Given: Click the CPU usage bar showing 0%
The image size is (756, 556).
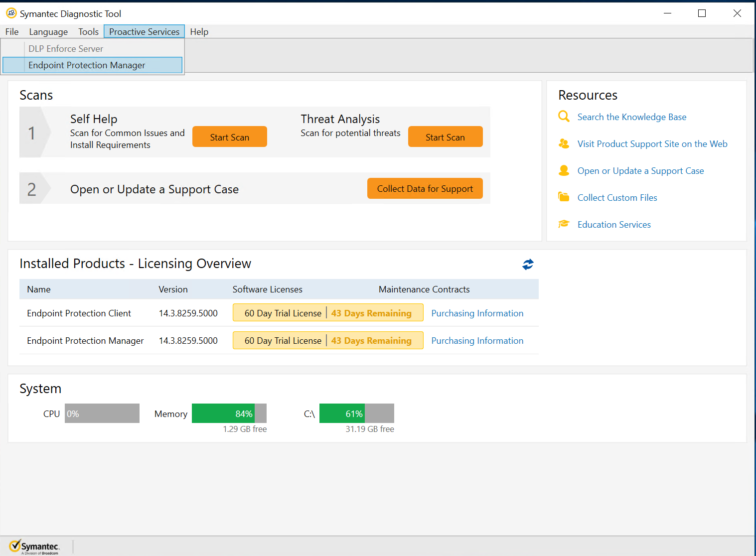Looking at the screenshot, I should 102,414.
